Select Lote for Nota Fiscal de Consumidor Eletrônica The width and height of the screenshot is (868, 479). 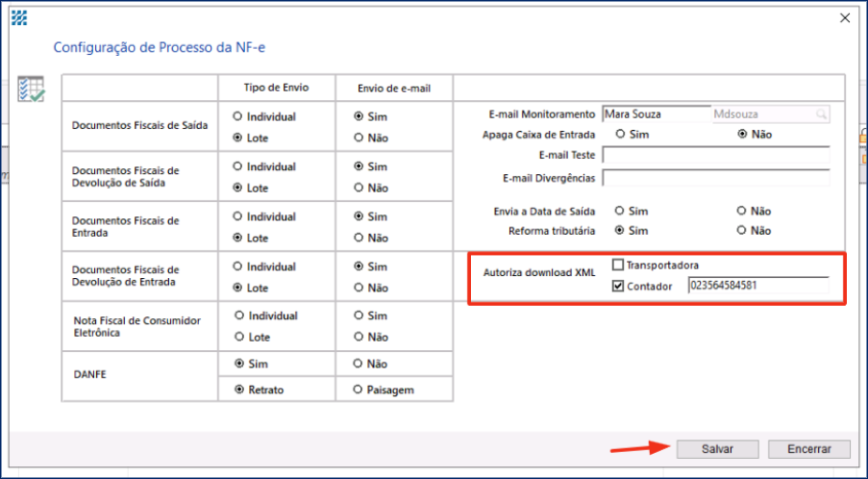point(237,338)
